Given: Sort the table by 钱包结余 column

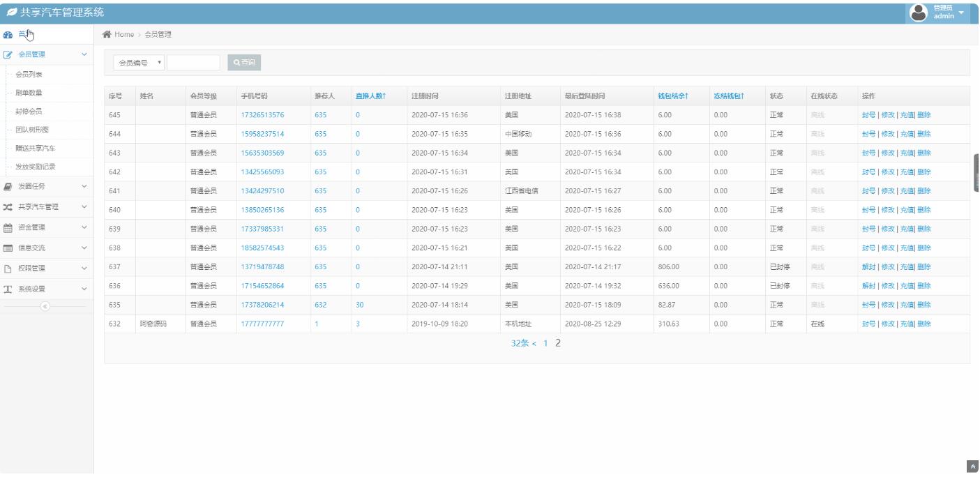Looking at the screenshot, I should coord(672,96).
